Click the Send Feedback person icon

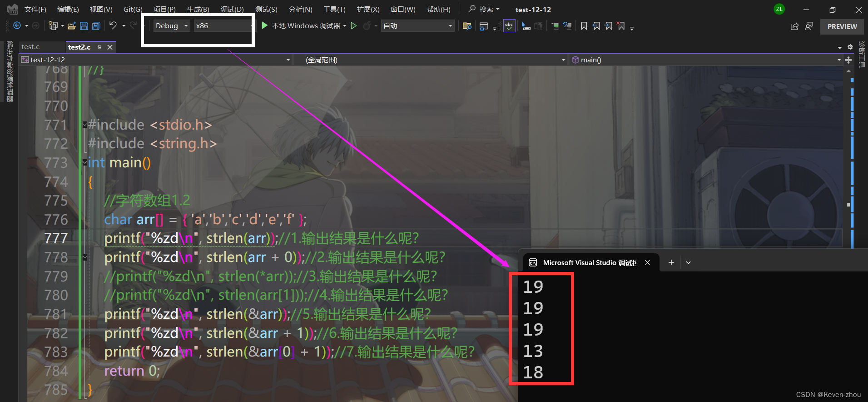[x=809, y=26]
